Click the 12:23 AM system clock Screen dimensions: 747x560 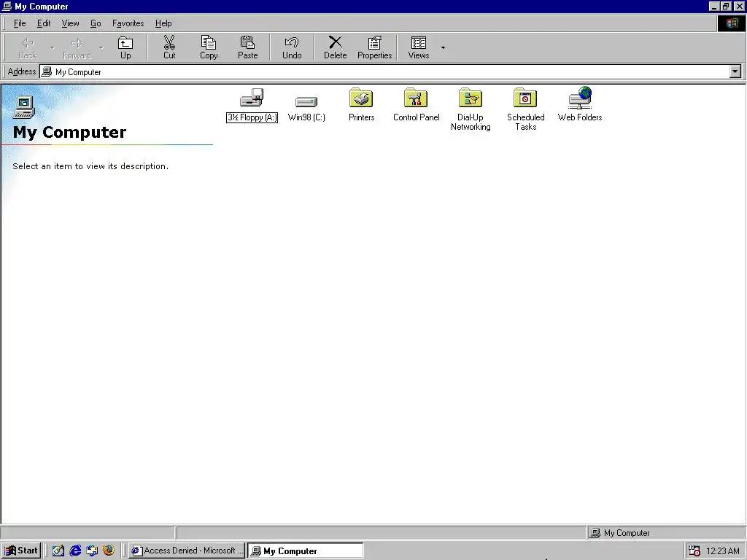(x=722, y=551)
